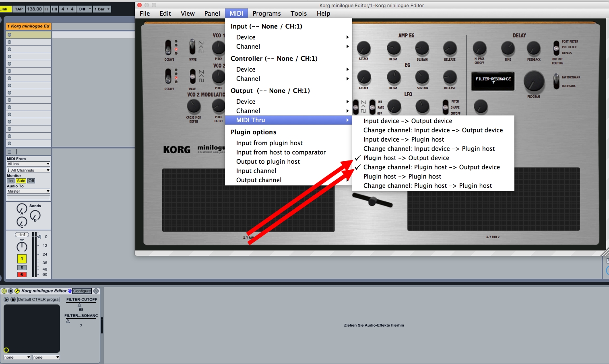Click the save preset disk icon

13,300
